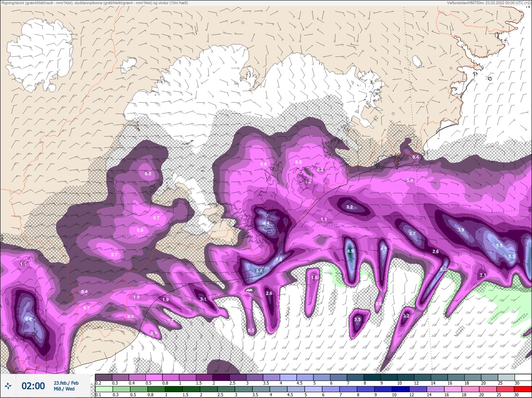Click the 4.4 precipitation value on the map

266,223
